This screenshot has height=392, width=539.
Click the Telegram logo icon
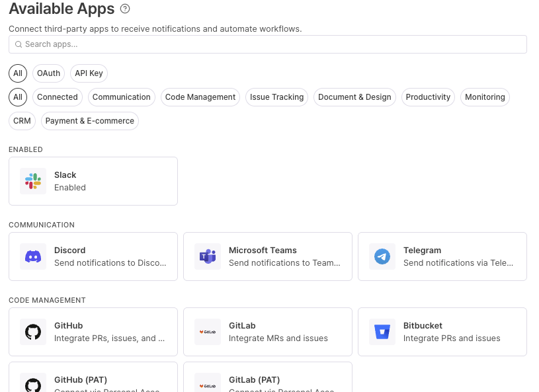tap(382, 256)
